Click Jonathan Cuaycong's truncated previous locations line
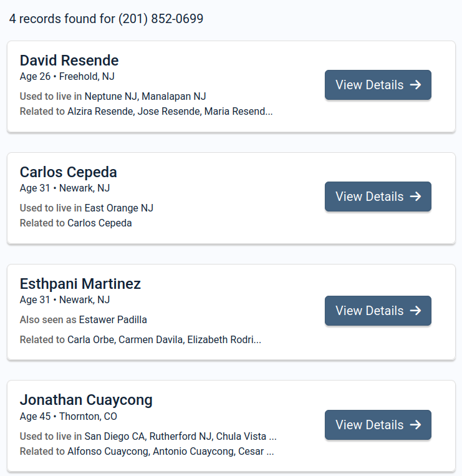 [x=148, y=436]
